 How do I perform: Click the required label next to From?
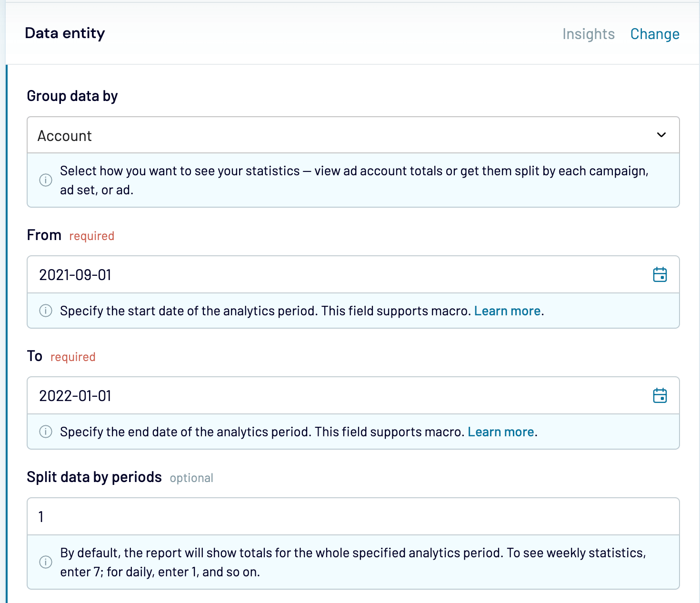[x=91, y=236]
